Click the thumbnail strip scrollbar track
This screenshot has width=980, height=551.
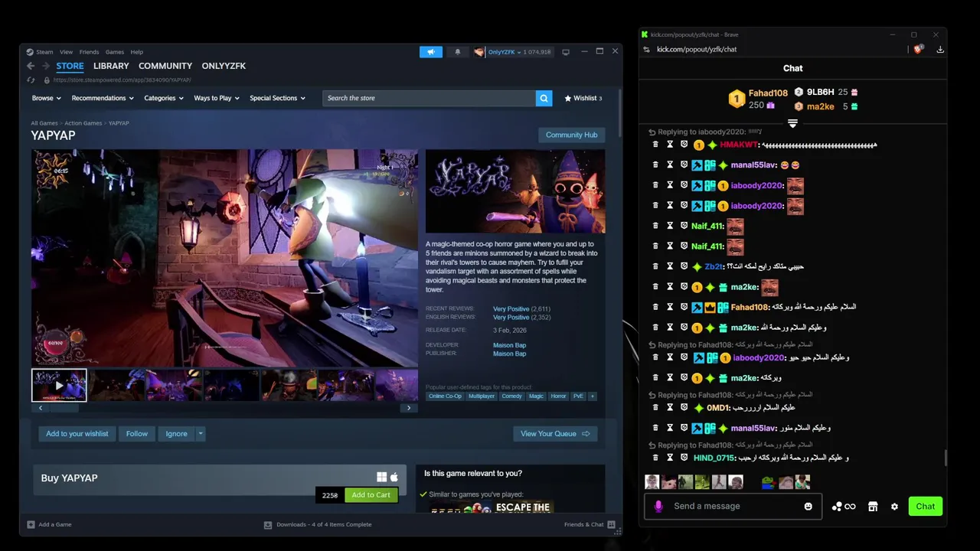(x=224, y=408)
